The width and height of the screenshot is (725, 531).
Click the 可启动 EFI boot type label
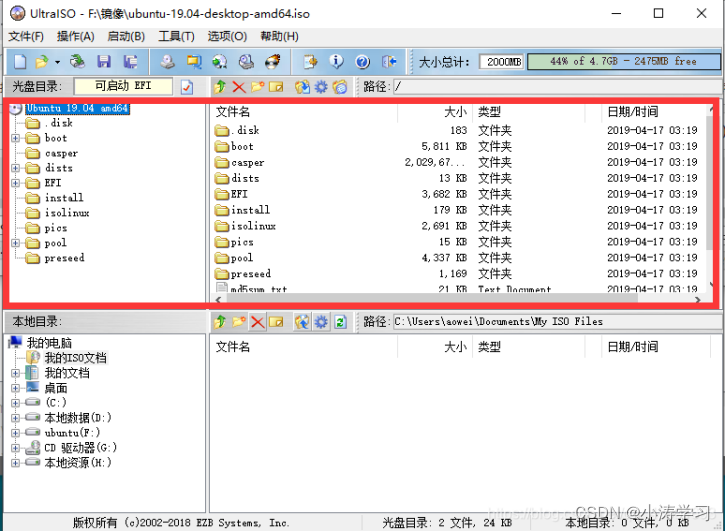123,86
